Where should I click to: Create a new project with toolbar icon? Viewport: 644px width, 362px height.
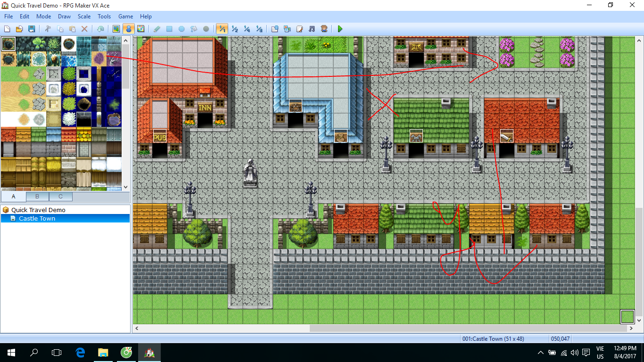pyautogui.click(x=7, y=29)
